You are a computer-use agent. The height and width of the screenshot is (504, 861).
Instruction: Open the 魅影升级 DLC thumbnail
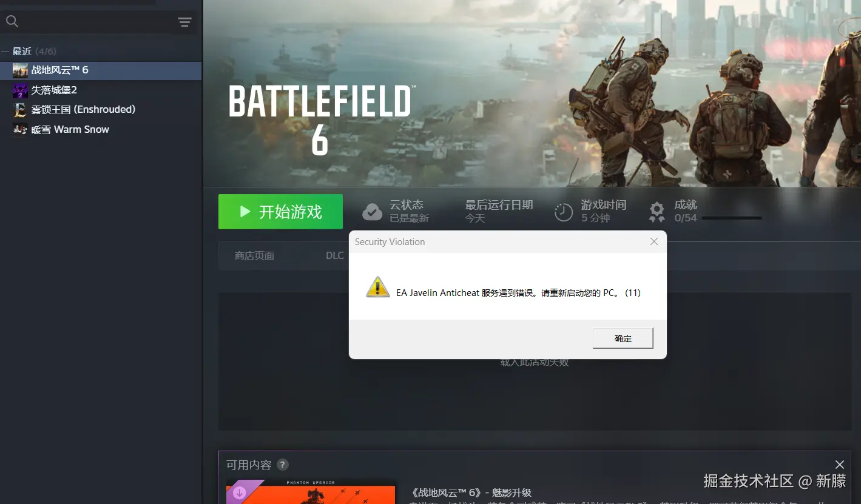(x=311, y=492)
